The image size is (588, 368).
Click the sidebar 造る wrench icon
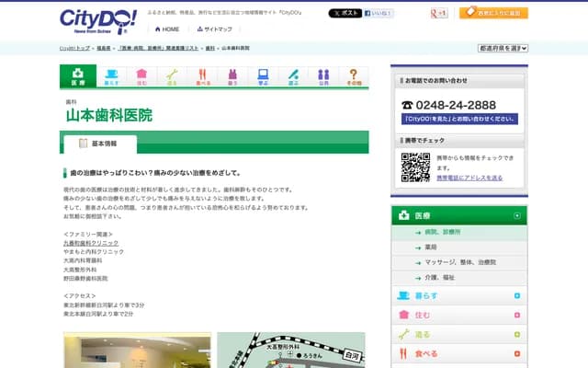coord(404,334)
